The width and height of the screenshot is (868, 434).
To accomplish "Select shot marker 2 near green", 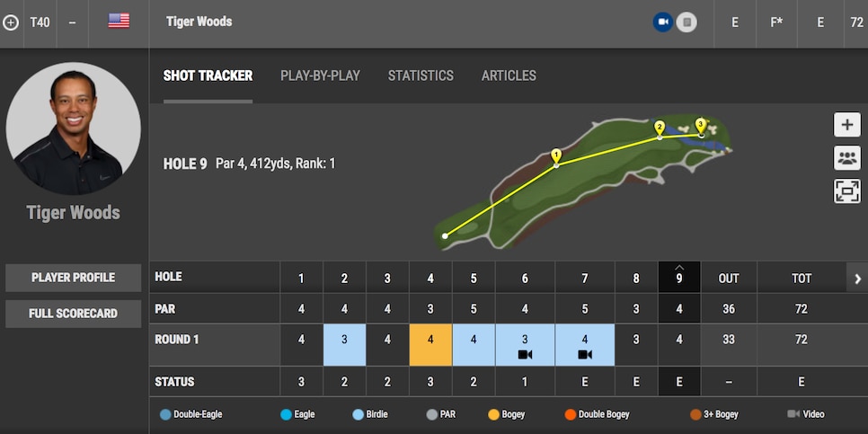I will [x=660, y=128].
